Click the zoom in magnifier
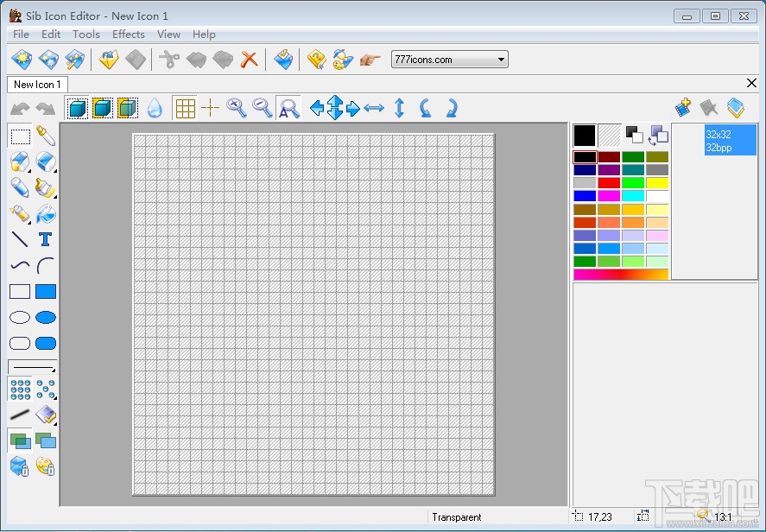The image size is (766, 532). point(237,108)
